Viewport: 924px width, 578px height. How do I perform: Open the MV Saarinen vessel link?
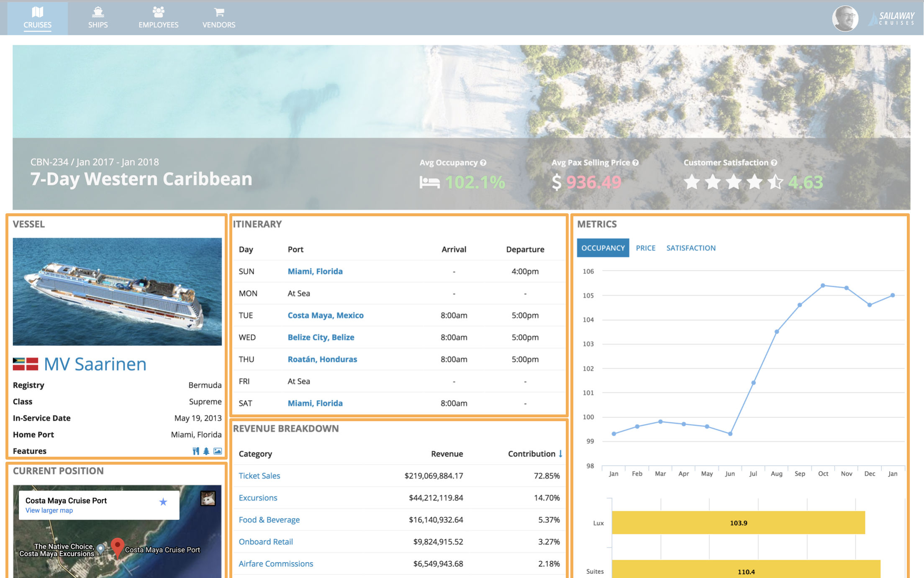[x=95, y=364]
